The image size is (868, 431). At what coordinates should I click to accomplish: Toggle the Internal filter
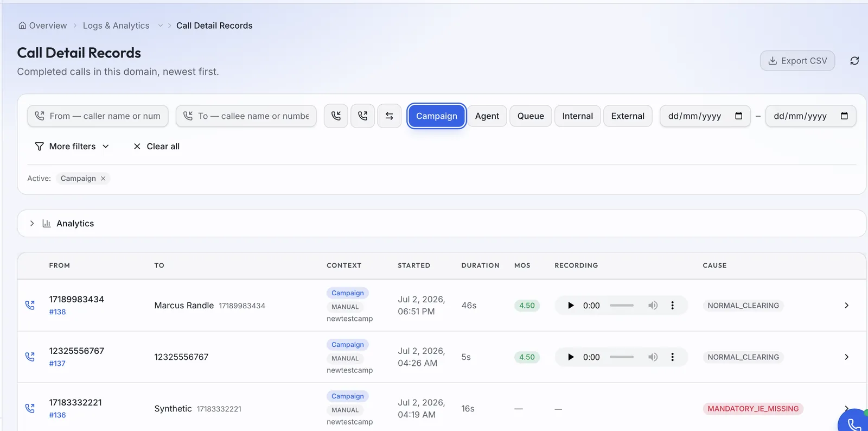tap(578, 116)
